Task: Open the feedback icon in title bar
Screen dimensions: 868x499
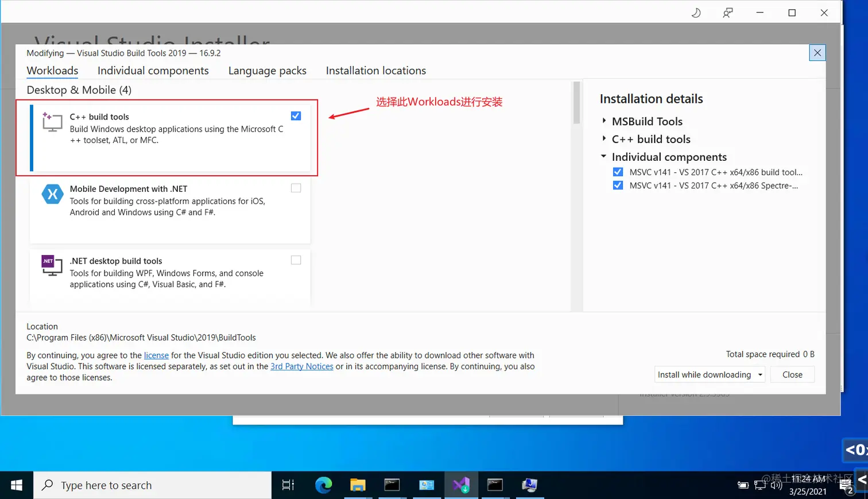Action: 728,13
